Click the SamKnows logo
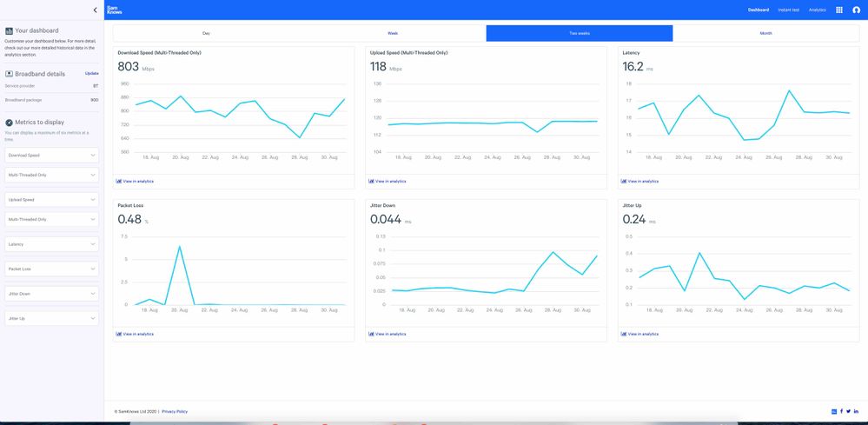Viewport: 868px width, 425px height. 114,10
